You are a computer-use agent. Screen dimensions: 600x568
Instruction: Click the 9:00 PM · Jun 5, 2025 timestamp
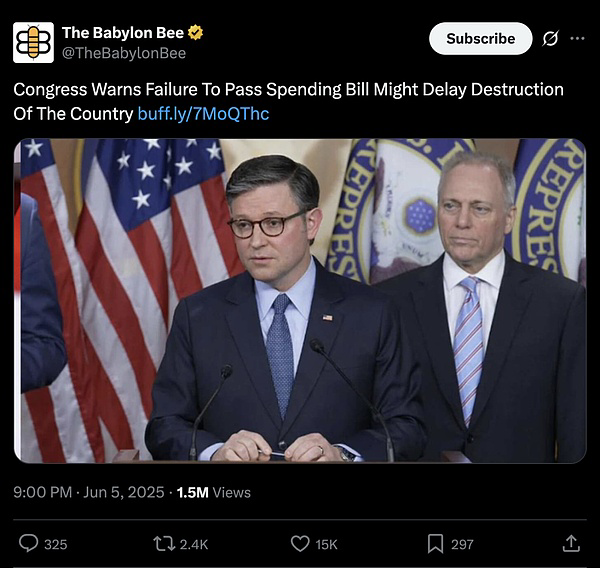click(x=89, y=492)
